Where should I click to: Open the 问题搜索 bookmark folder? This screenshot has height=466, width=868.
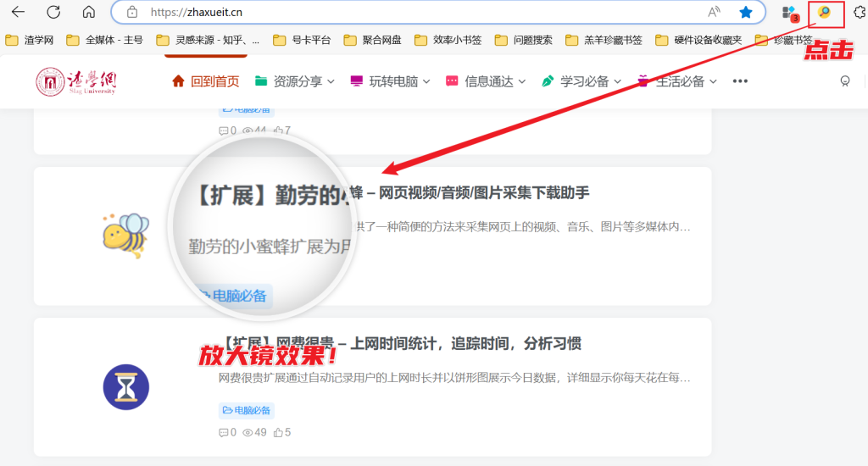click(523, 40)
